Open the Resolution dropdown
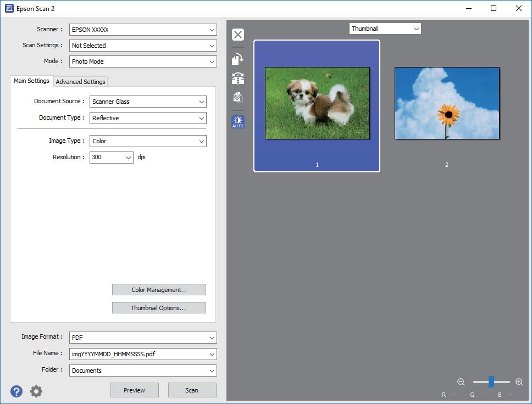532x404 pixels. [x=111, y=157]
